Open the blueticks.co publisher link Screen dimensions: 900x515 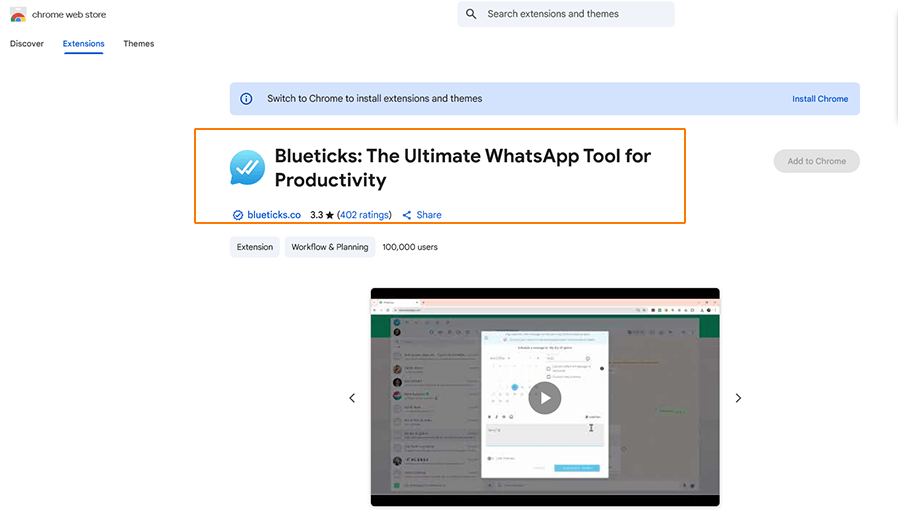pos(274,215)
